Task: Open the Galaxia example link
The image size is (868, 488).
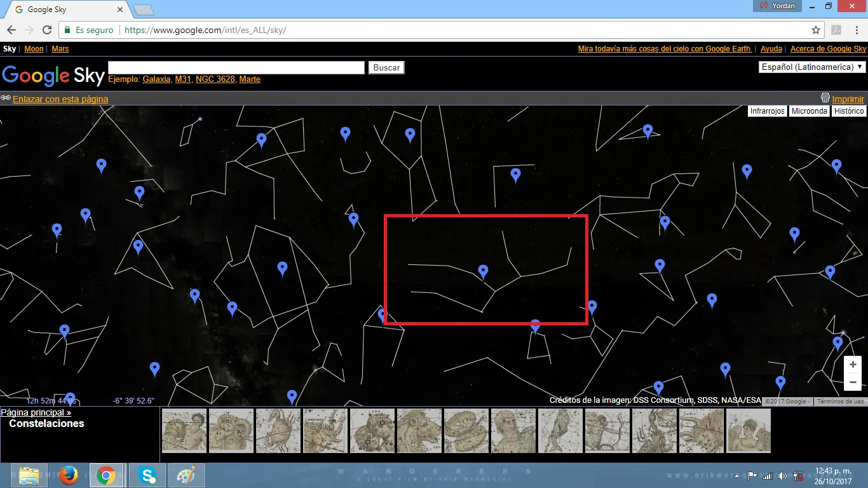Action: coord(156,79)
